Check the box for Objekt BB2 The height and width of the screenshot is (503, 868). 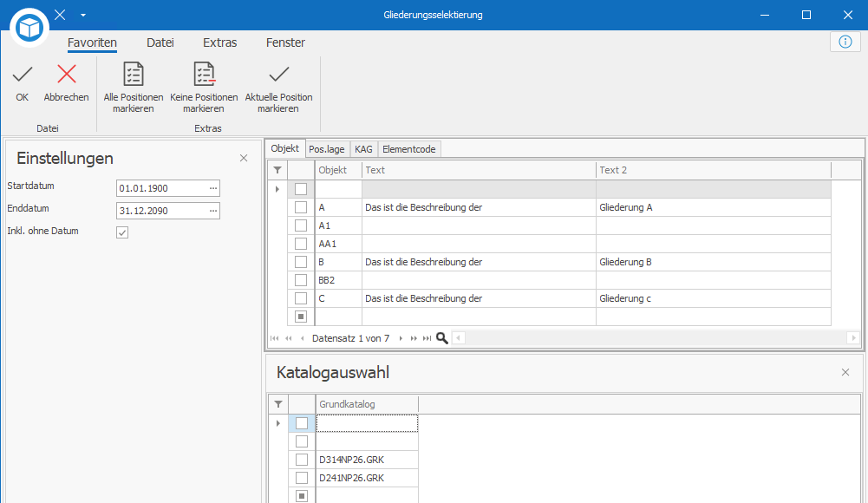[x=301, y=280]
